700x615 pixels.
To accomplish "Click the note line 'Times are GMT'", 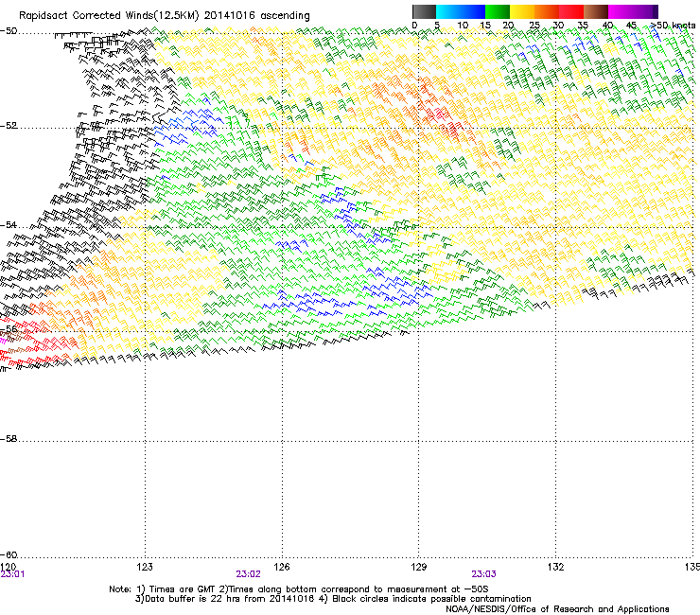I will [183, 589].
